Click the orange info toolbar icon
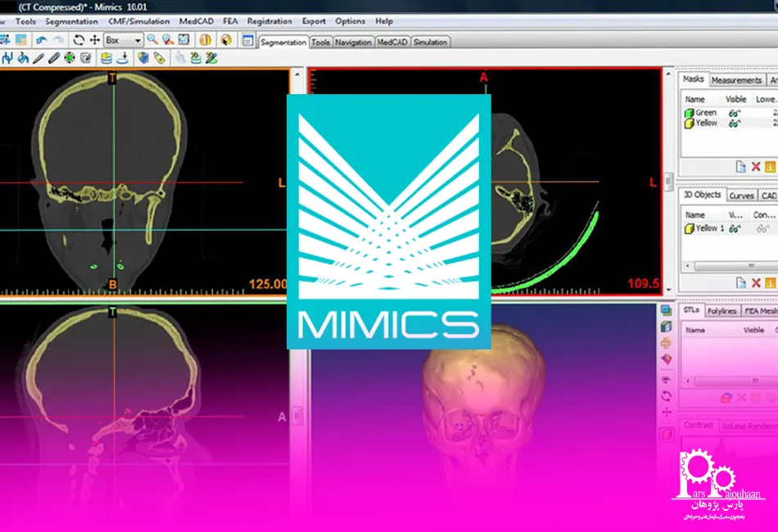 [x=206, y=39]
